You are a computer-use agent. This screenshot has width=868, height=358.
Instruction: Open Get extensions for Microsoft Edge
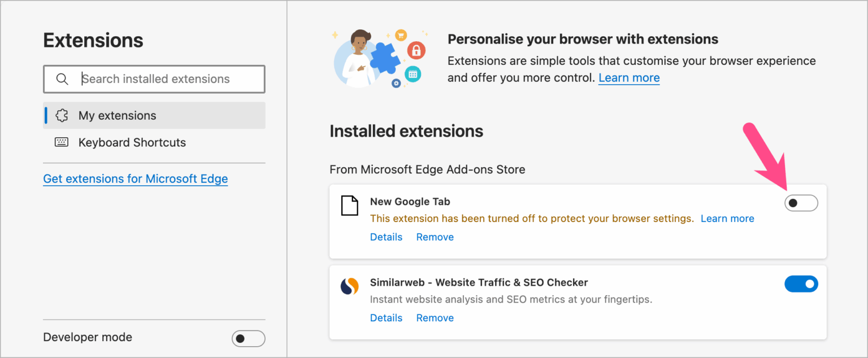[135, 178]
